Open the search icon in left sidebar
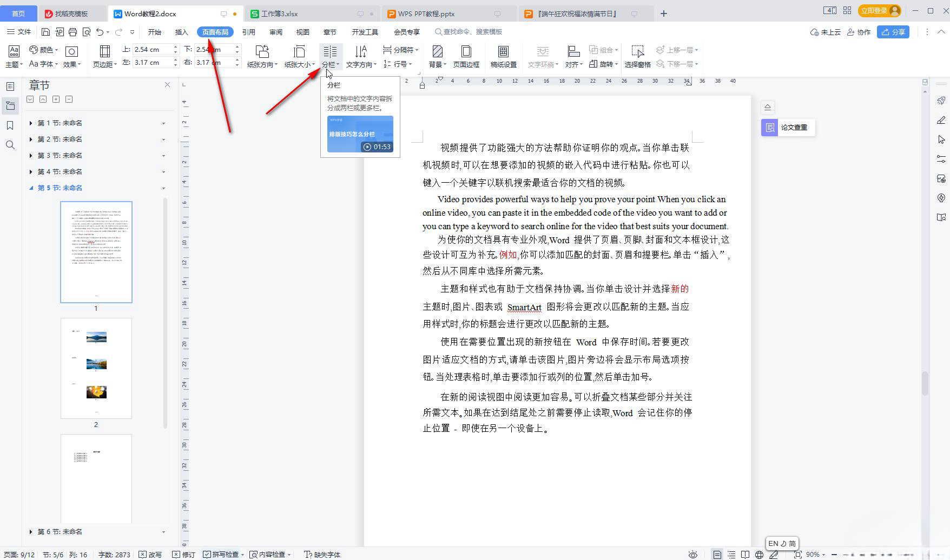 pos(10,145)
